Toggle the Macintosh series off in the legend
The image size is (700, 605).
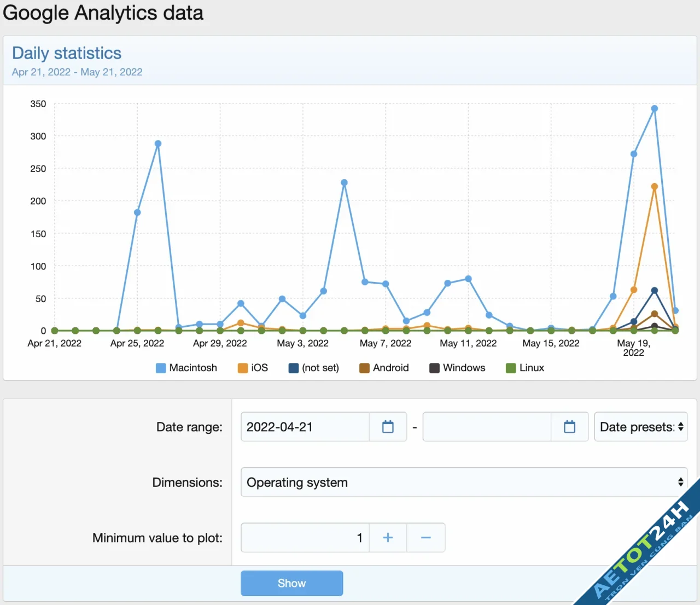point(186,368)
